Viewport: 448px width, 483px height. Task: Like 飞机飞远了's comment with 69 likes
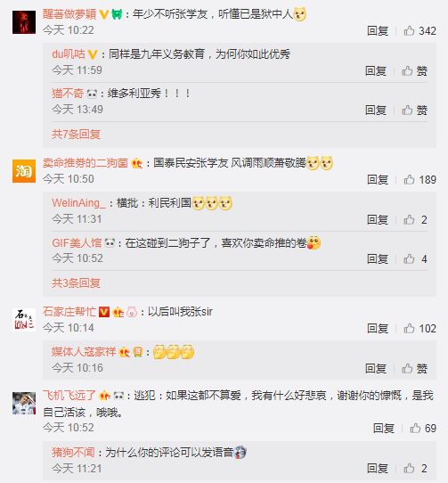coord(423,428)
